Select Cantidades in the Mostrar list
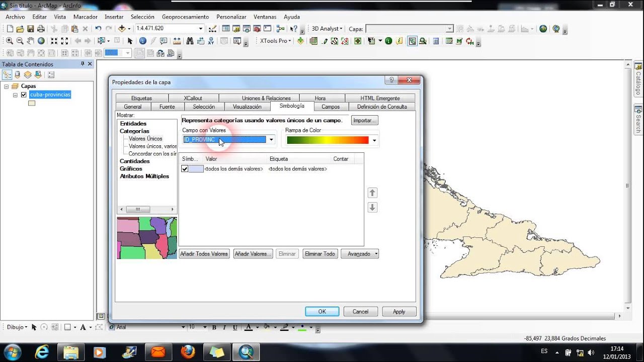Image resolution: width=644 pixels, height=362 pixels. click(135, 161)
